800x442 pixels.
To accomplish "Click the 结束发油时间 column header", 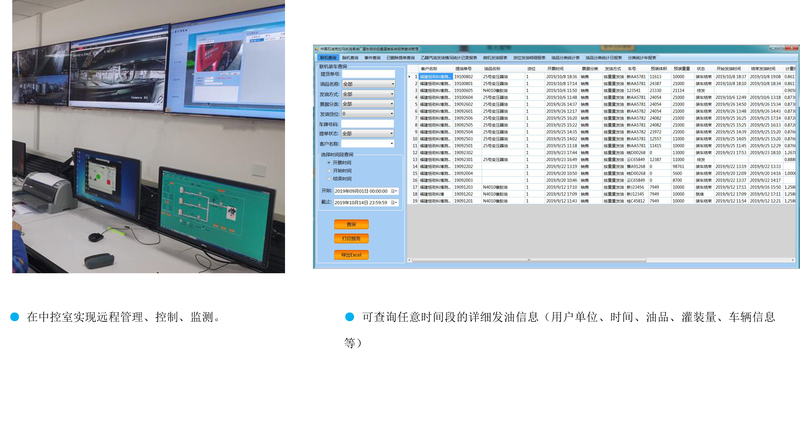I will tap(765, 68).
